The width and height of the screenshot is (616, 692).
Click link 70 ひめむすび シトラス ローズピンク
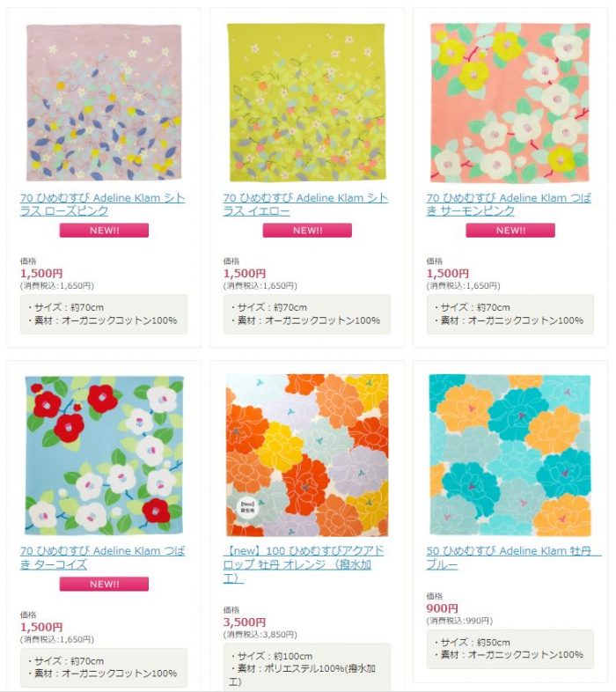102,204
